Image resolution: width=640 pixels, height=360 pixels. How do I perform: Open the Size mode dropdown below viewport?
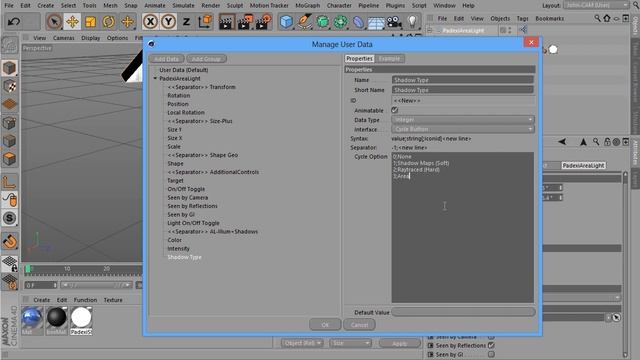351,343
